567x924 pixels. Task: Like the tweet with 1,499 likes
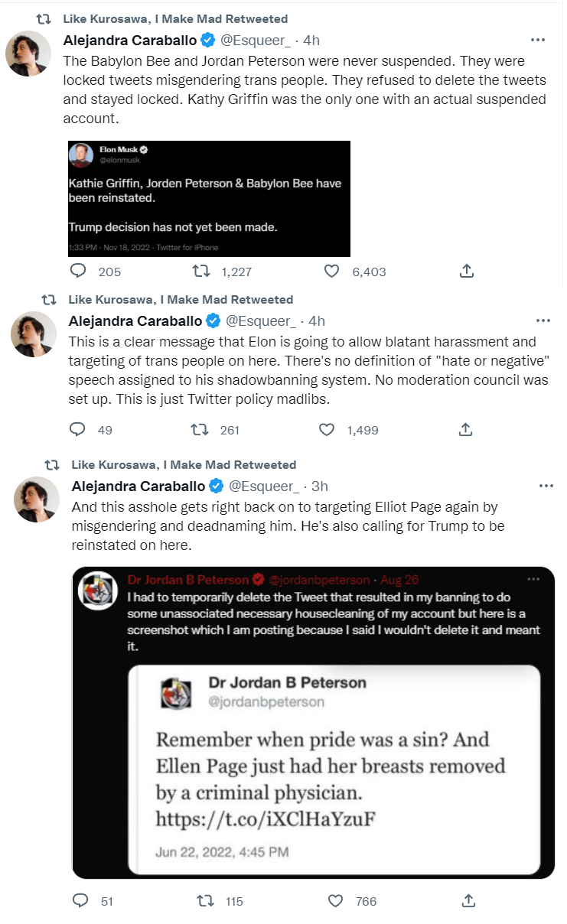coord(327,430)
